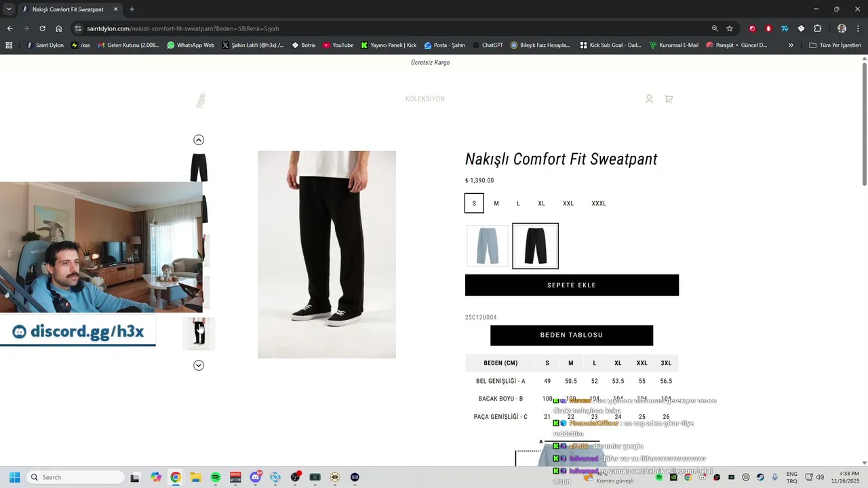Open Google Chrome in the taskbar
Image resolution: width=868 pixels, height=488 pixels.
pyautogui.click(x=176, y=477)
